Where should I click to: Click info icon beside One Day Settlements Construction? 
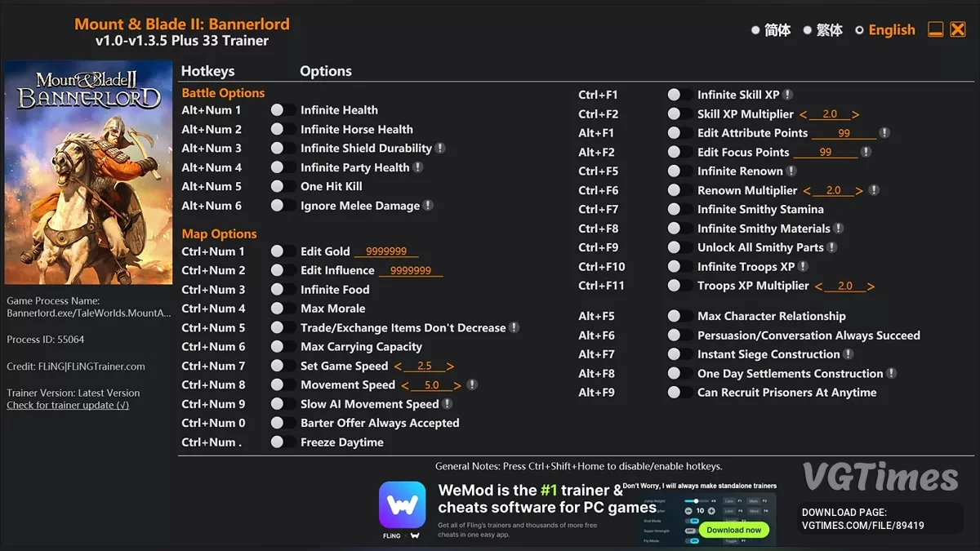892,374
